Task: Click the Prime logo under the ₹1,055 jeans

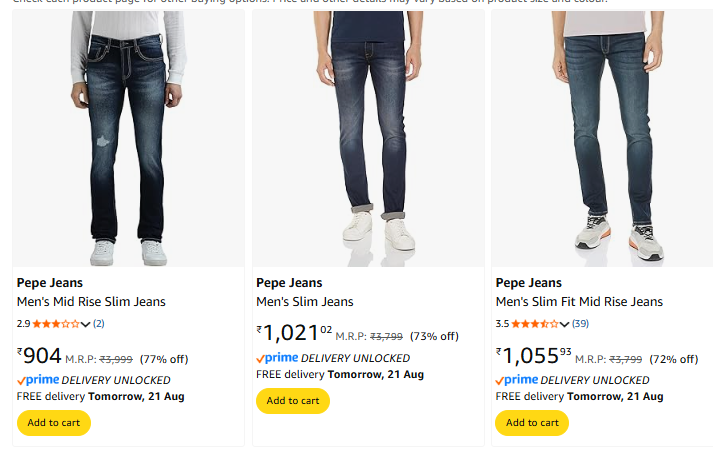Action: pyautogui.click(x=517, y=380)
